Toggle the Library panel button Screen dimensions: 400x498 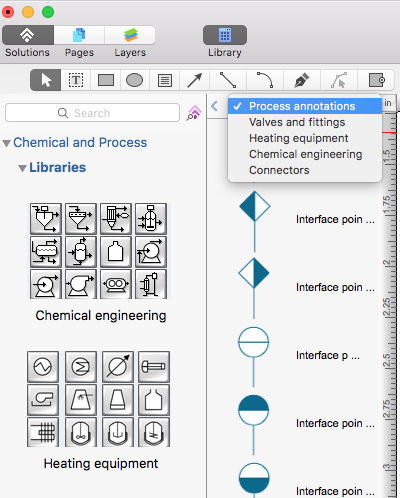(225, 35)
